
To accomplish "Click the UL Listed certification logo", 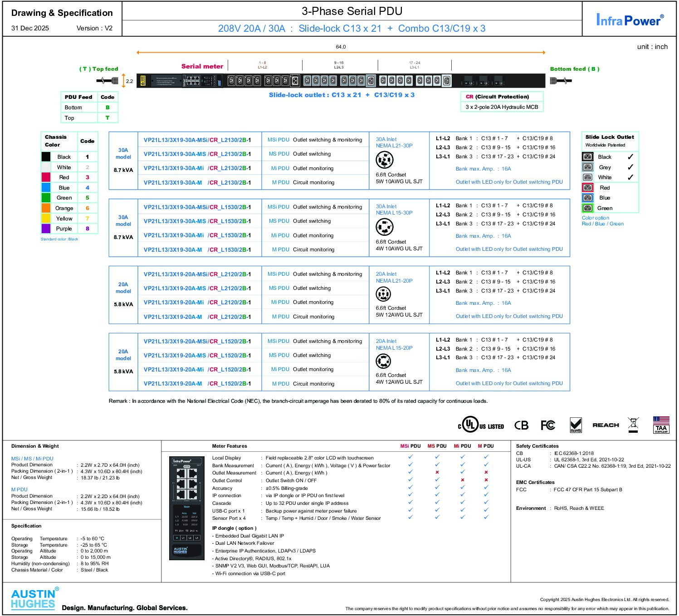I will [x=481, y=425].
